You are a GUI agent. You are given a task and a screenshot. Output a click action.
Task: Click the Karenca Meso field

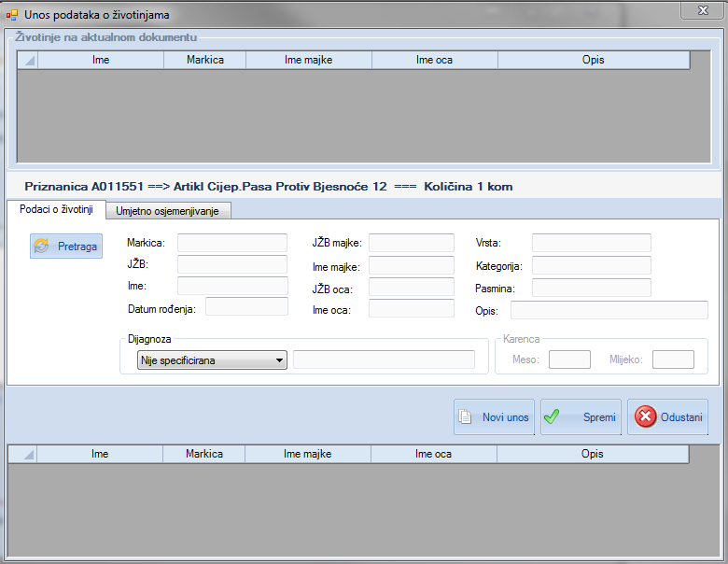pos(569,360)
